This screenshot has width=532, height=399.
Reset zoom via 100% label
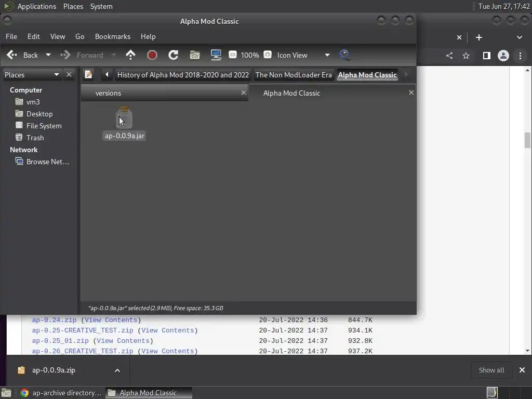pyautogui.click(x=250, y=55)
